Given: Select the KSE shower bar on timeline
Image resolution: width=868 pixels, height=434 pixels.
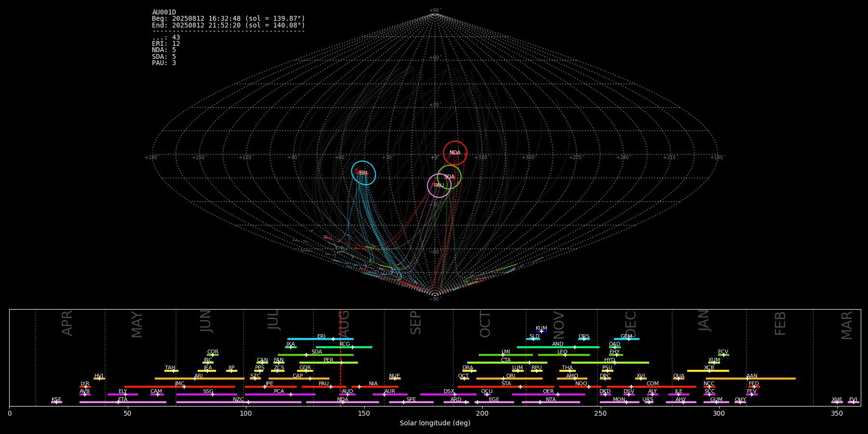Looking at the screenshot, I should pos(56,402).
